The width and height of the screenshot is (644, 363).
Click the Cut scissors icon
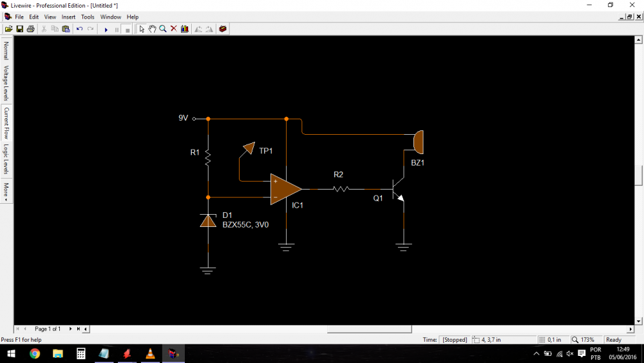(x=44, y=29)
